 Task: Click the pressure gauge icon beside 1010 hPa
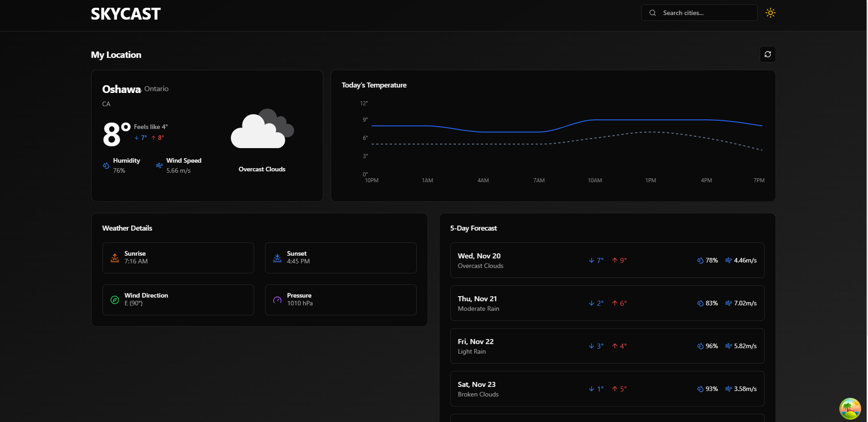point(277,300)
